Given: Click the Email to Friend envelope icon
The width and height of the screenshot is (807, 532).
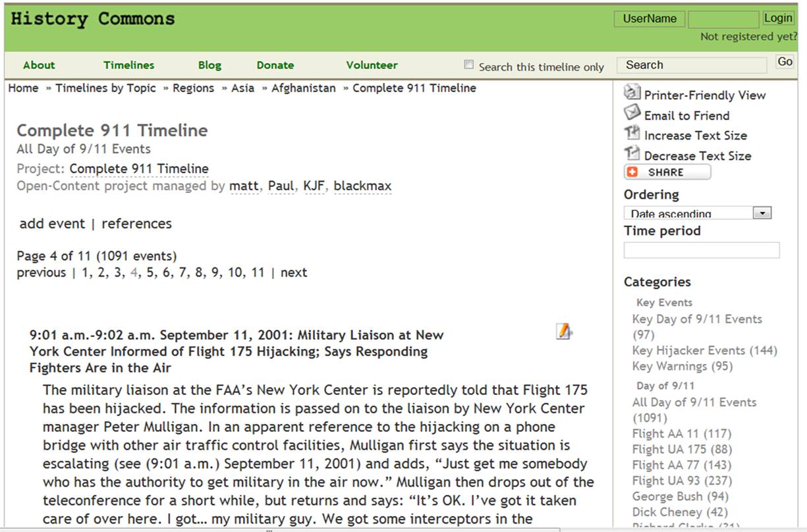Looking at the screenshot, I should coord(632,113).
